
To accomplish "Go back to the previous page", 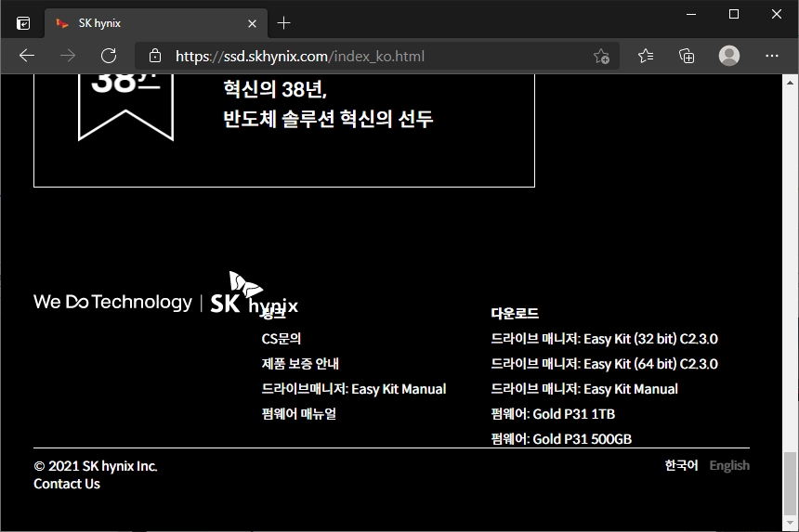I will [x=27, y=56].
